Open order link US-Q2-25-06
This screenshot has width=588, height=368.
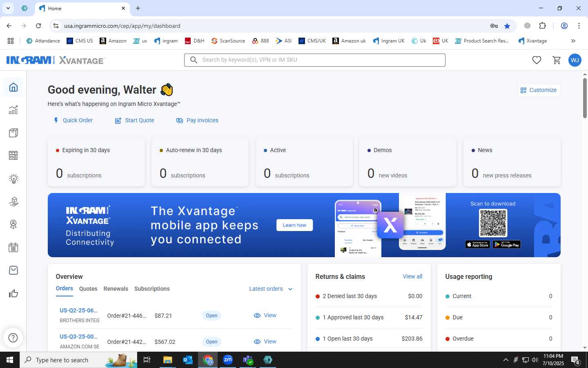pos(79,310)
